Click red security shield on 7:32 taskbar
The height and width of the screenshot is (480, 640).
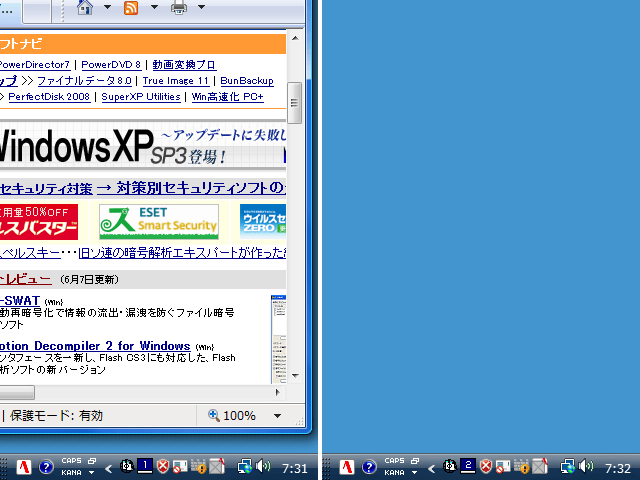coord(486,466)
